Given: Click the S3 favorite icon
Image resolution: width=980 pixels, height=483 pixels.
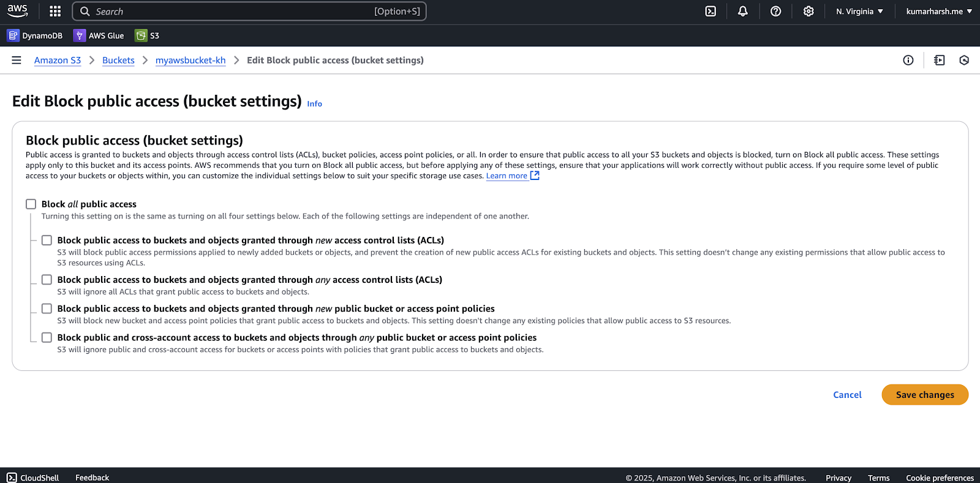Looking at the screenshot, I should (x=141, y=36).
